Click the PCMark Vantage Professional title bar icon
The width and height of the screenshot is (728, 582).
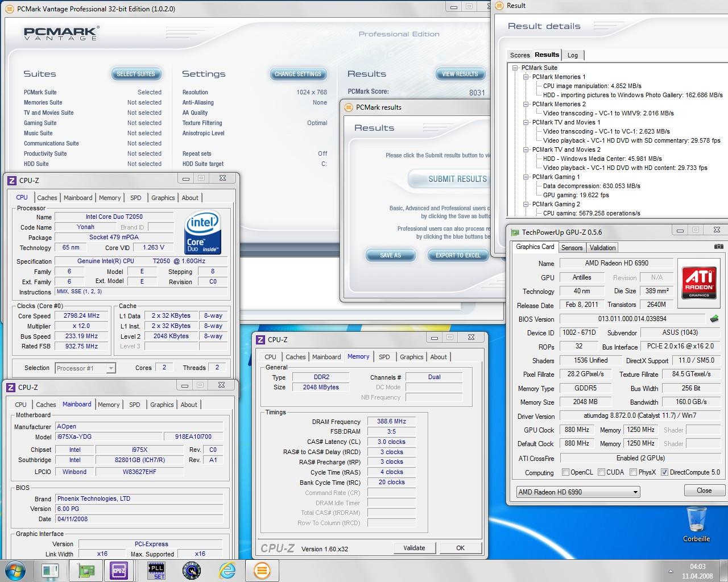[x=10, y=9]
